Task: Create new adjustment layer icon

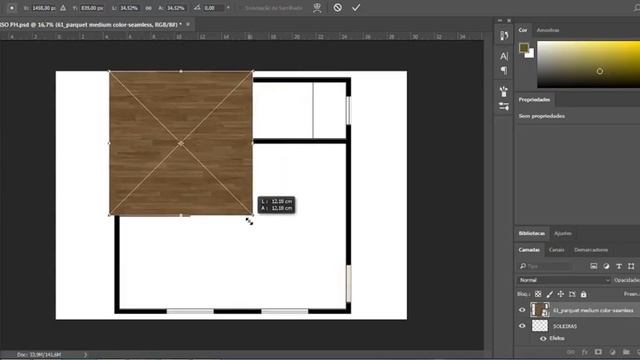Action: click(x=612, y=352)
